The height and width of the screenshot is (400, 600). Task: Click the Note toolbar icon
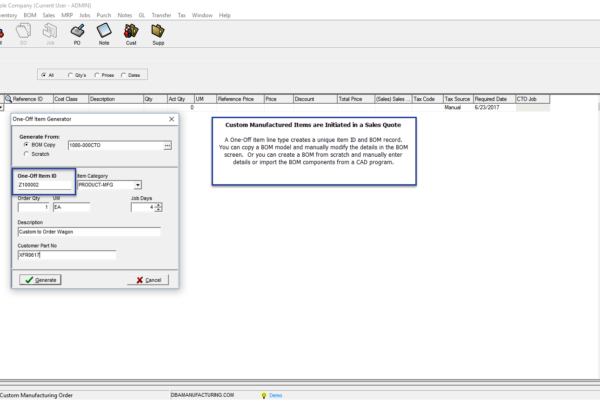pyautogui.click(x=104, y=34)
